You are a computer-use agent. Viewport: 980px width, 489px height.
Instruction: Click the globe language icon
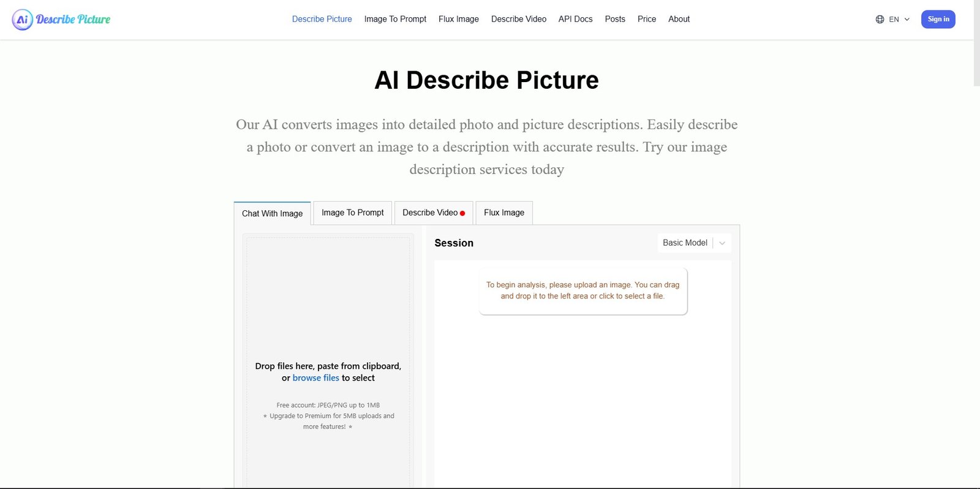tap(880, 20)
